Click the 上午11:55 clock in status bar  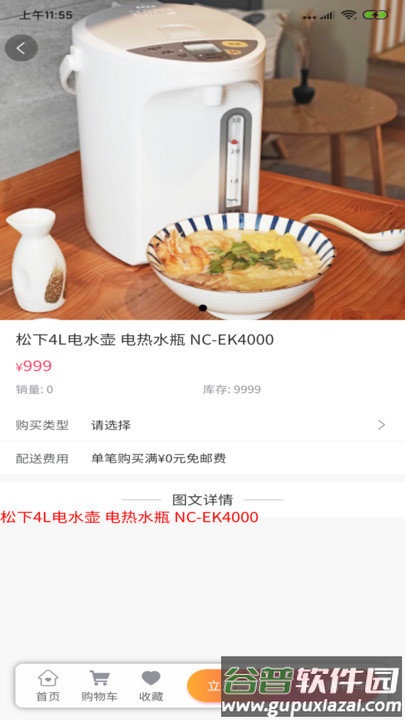[45, 15]
